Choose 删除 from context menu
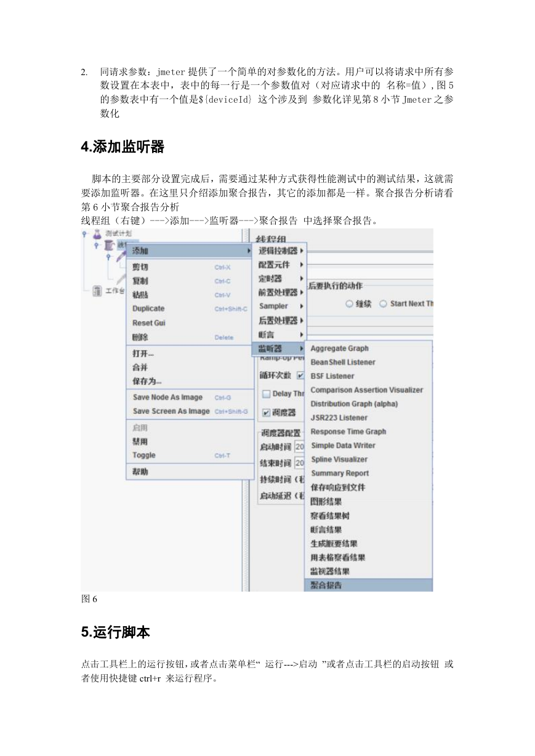This screenshot has height=756, width=535. point(190,337)
